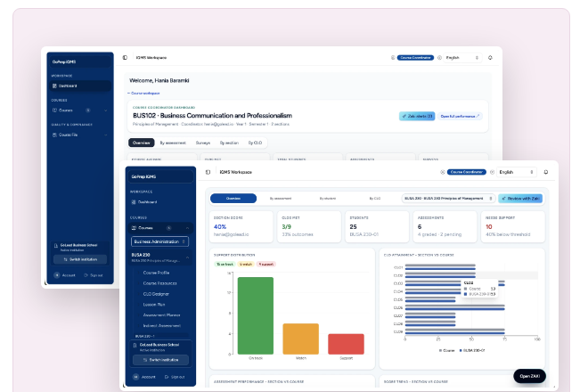Click Sign out in front window sidebar
Viewport: 588px width, 392px height.
point(175,377)
